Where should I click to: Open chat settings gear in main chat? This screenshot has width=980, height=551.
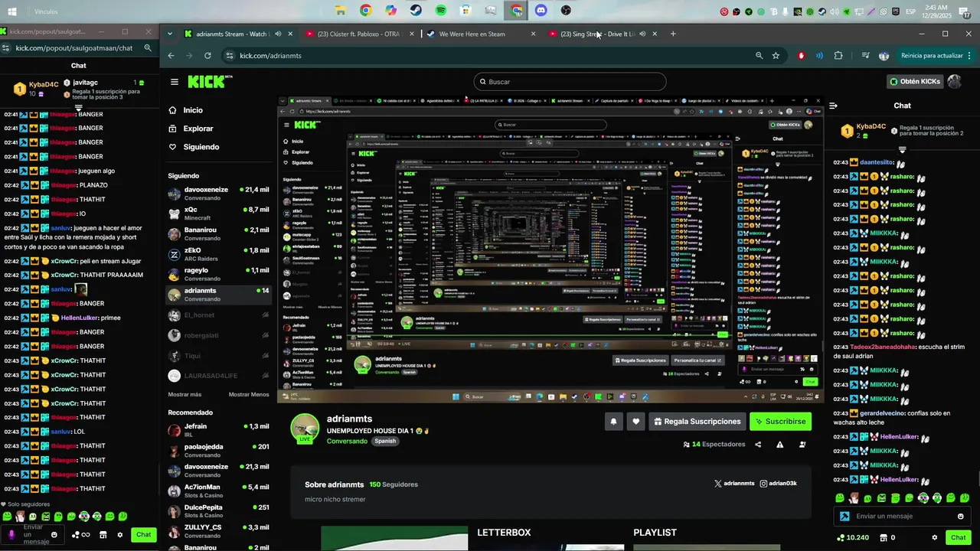(934, 537)
